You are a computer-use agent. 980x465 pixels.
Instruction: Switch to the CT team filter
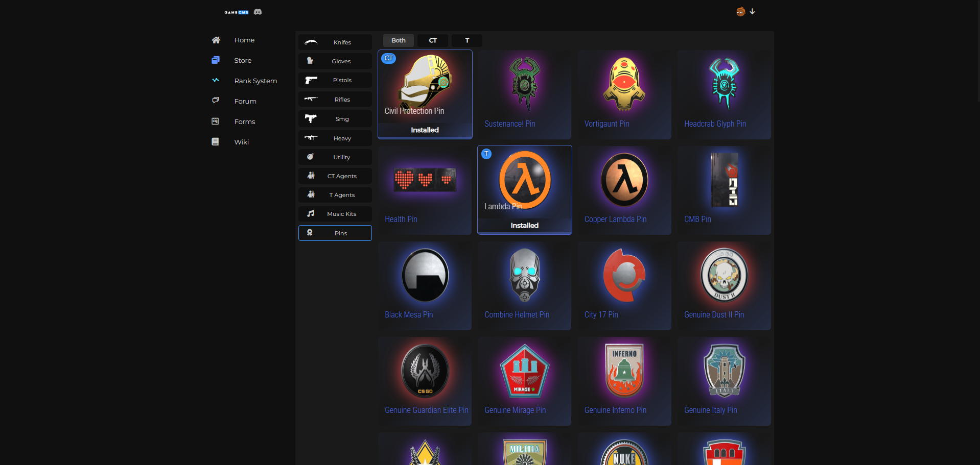[433, 40]
